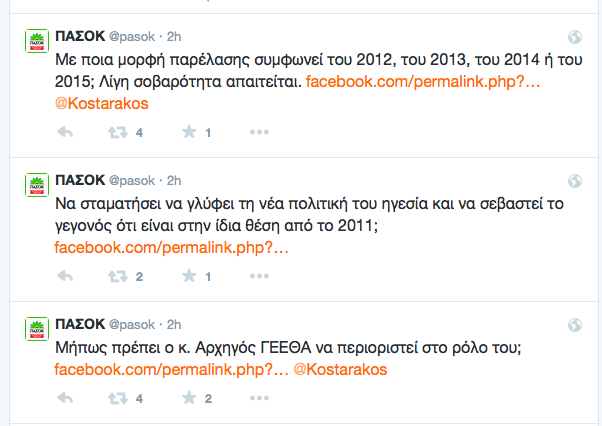Click globe icon on second tweet
Viewport: 602px width, 426px height.
[575, 181]
